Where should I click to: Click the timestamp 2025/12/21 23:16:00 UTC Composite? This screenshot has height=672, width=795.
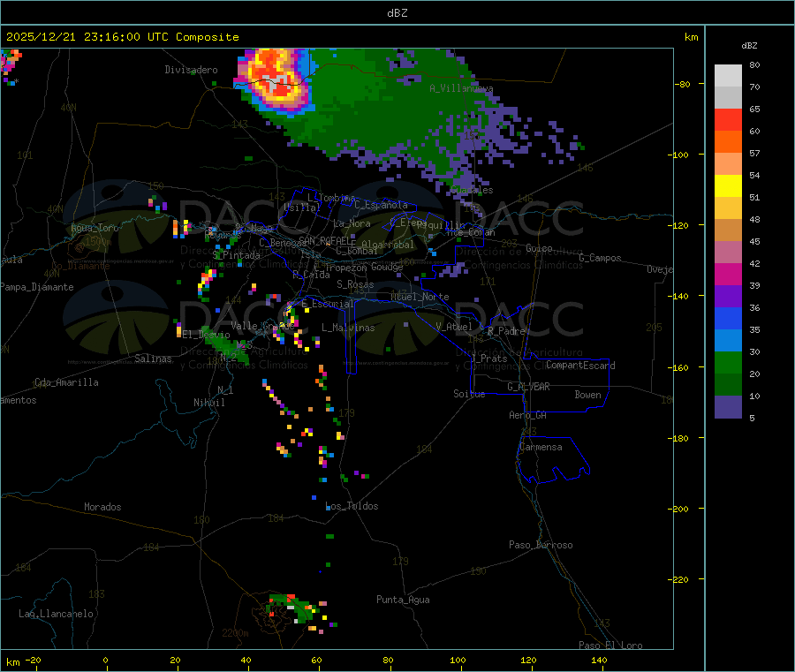[x=122, y=37]
